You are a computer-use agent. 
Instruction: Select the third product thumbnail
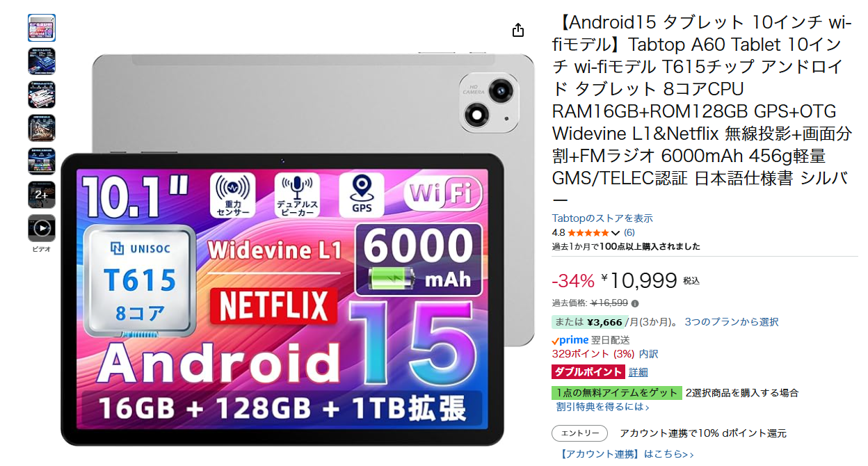42,95
